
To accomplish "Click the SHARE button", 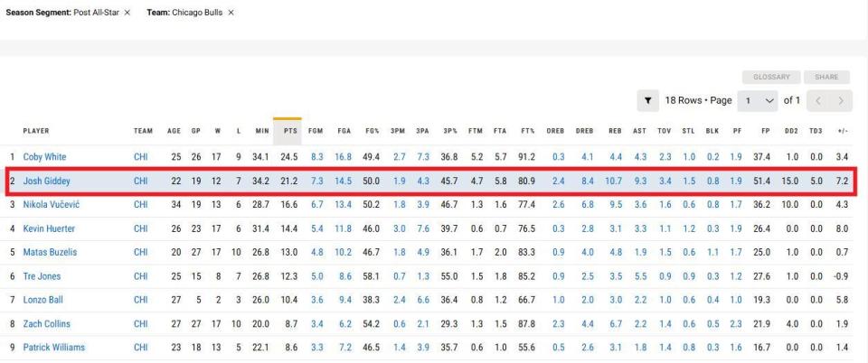I will click(x=826, y=78).
